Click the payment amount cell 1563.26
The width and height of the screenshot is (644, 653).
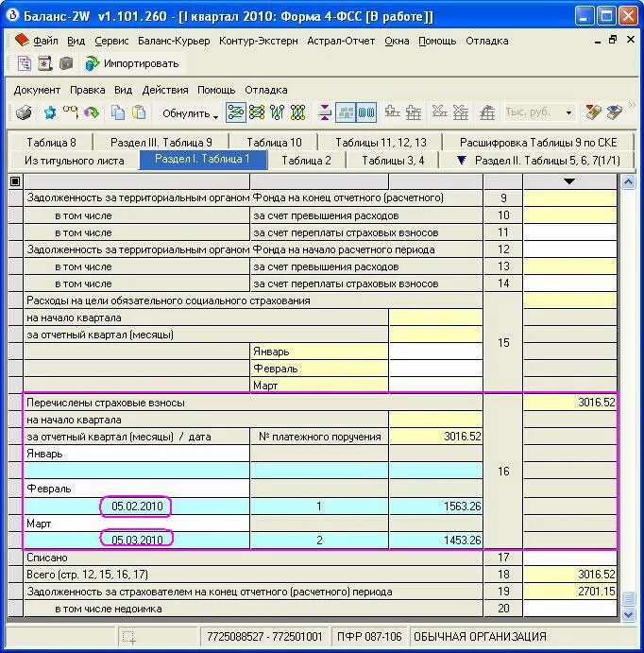436,506
